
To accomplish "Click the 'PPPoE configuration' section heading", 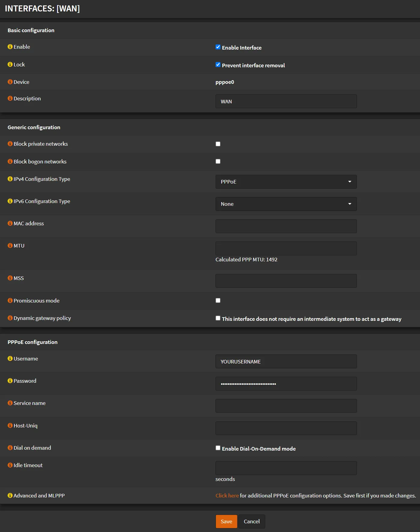I will point(32,342).
